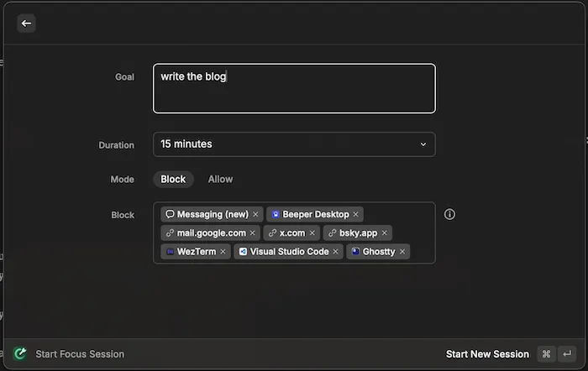Remove the Beeper Desktop tag
The height and width of the screenshot is (371, 588).
[x=356, y=214]
